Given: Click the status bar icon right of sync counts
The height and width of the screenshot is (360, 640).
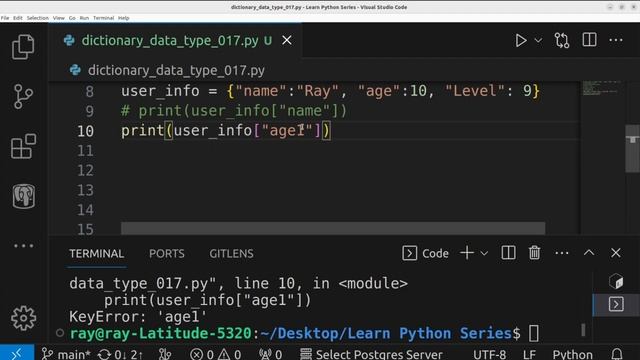Looking at the screenshot, I should 165,354.
